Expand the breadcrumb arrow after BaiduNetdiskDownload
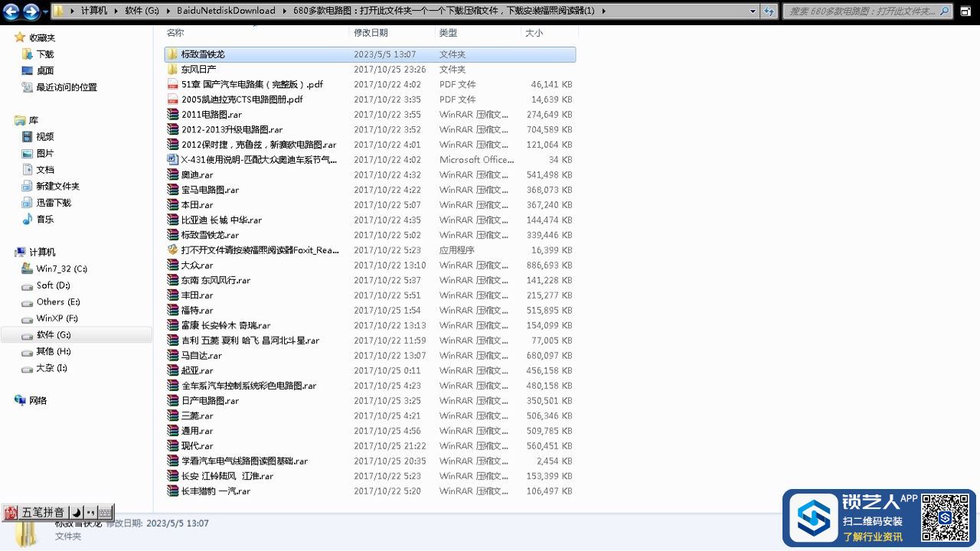Viewport: 980px width, 551px height. 285,11
